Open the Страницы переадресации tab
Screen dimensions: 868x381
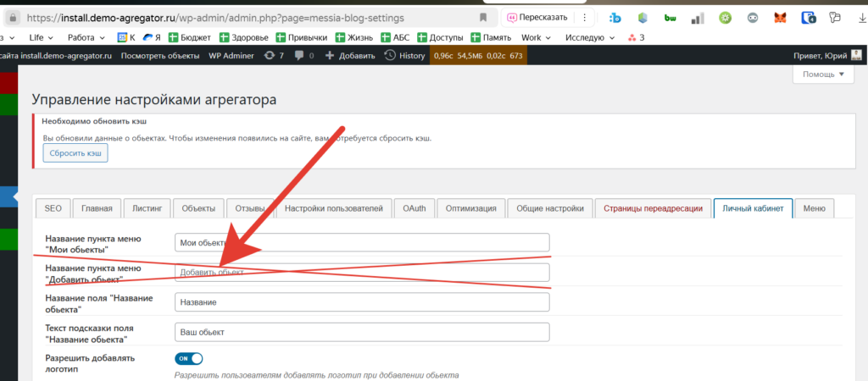click(x=653, y=208)
